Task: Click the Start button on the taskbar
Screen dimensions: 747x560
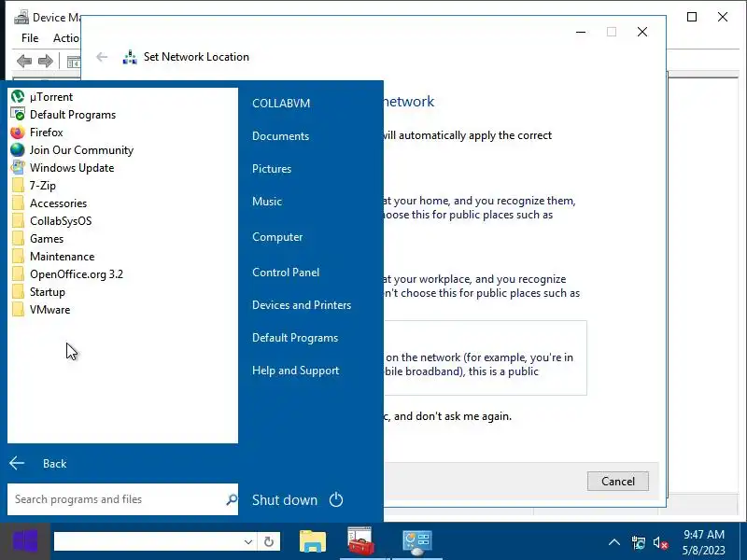Action: (25, 541)
